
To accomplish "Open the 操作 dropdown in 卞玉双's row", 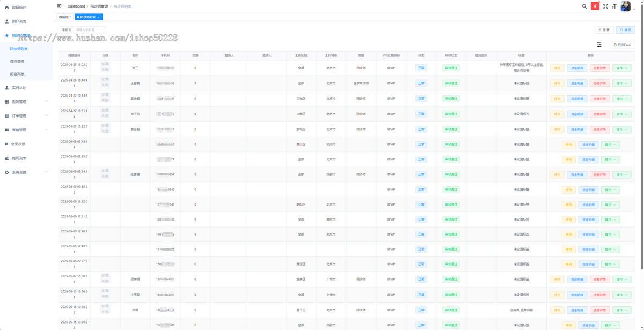I will [622, 295].
